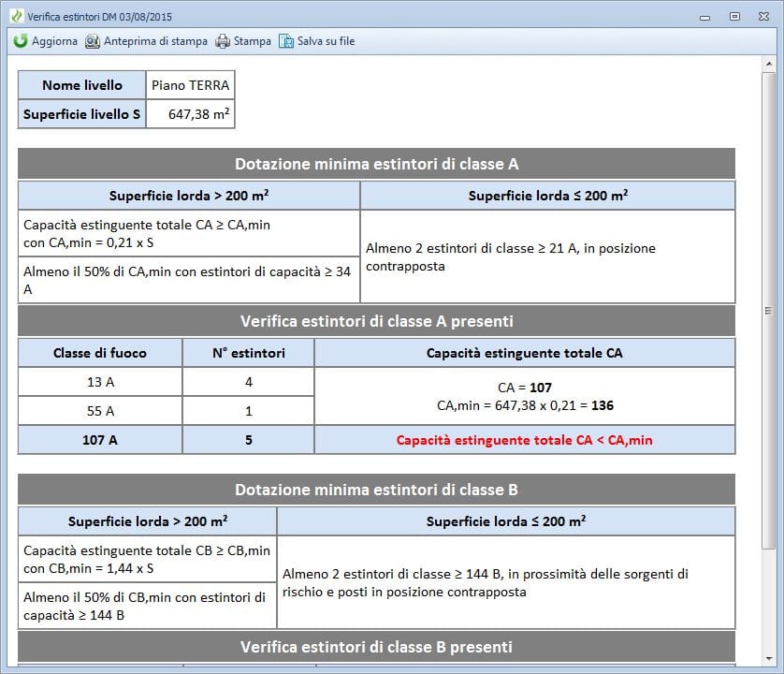The image size is (784, 674).
Task: Click the N° estintori column header
Action: click(248, 353)
